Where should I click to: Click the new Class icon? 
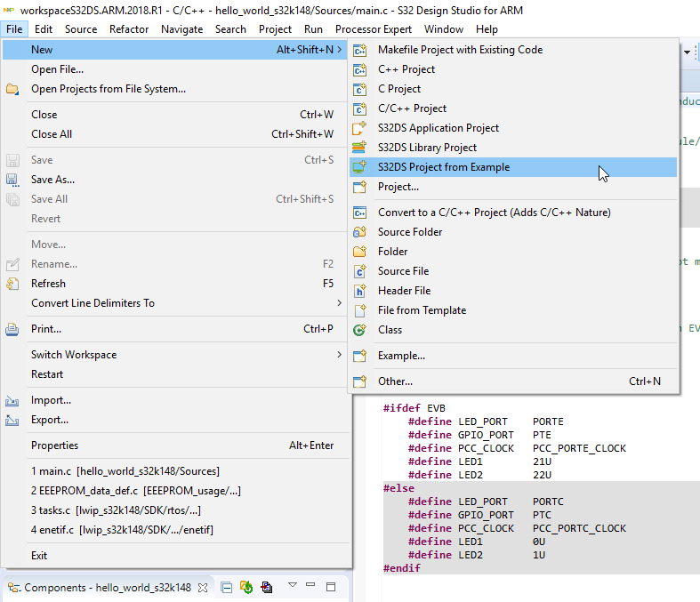pyautogui.click(x=360, y=330)
